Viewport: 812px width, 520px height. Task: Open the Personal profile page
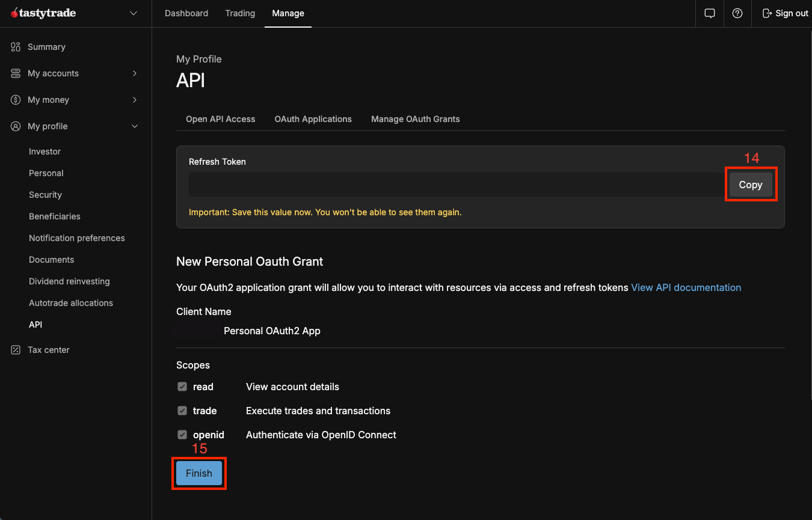click(x=46, y=173)
